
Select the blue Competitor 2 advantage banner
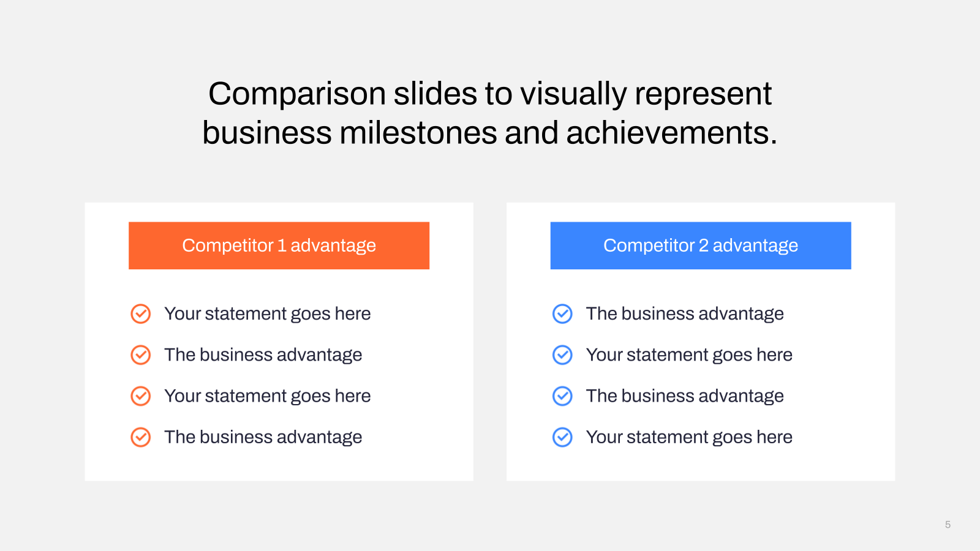[701, 246]
